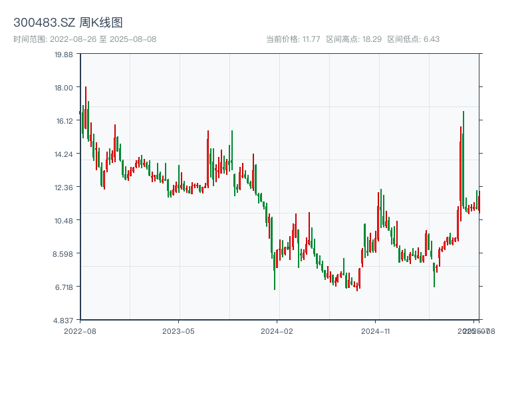
Task: Click the 18.00 y-axis price label
Action: 64,88
